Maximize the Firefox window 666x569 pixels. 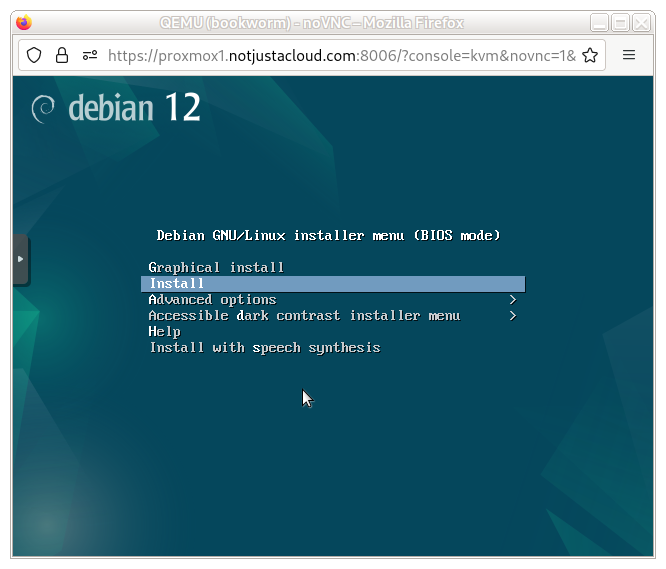pyautogui.click(x=620, y=23)
